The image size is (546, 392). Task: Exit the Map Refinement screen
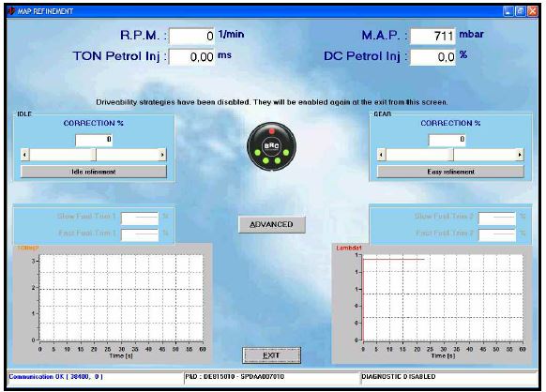pos(272,355)
